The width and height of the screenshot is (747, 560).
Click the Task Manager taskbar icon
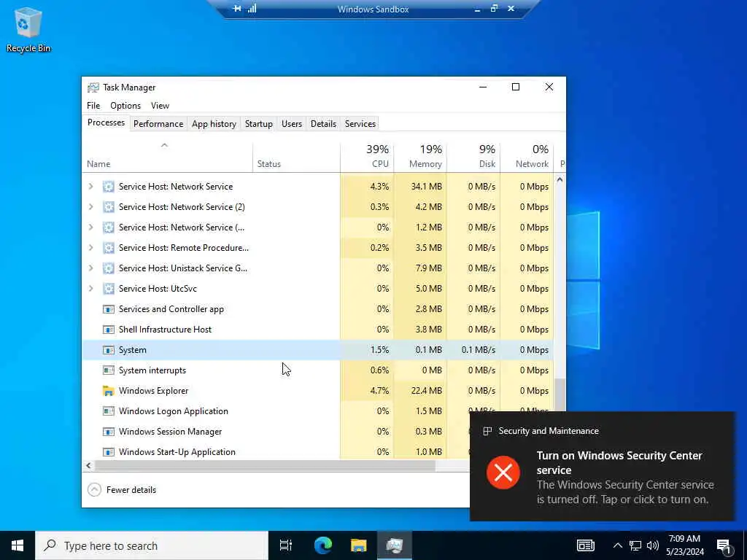395,545
